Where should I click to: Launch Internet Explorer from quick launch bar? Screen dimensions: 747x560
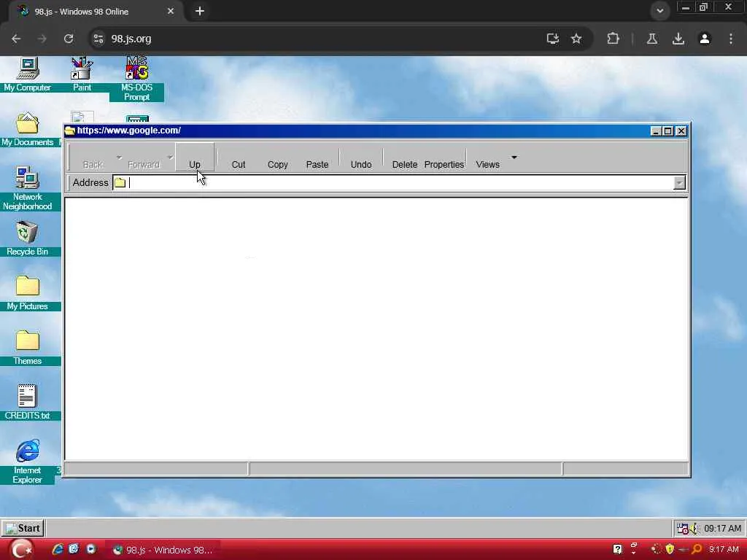pyautogui.click(x=58, y=550)
